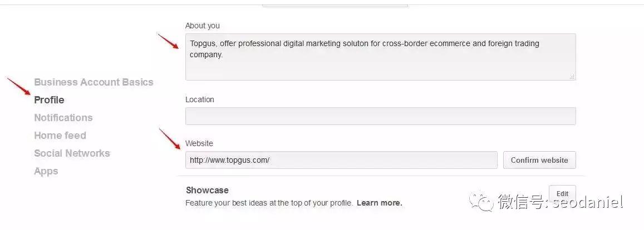Click the seodaniel watermark text
The width and height of the screenshot is (644, 230).
587,202
